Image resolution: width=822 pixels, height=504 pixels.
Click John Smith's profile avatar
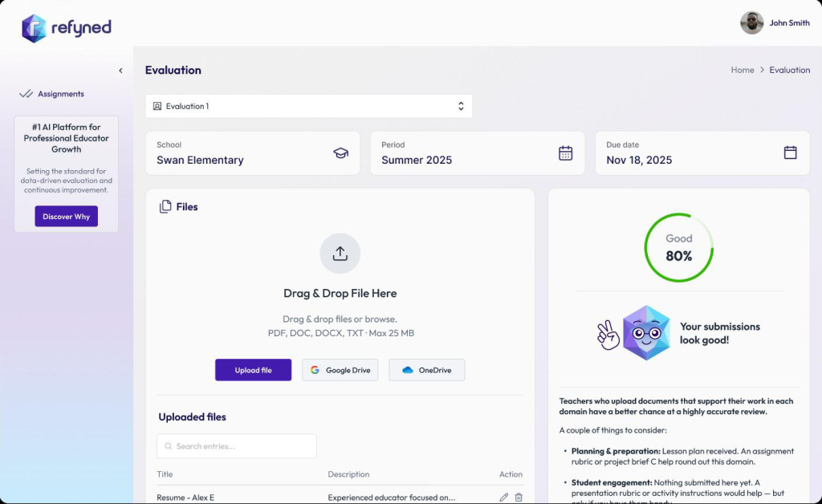point(751,22)
